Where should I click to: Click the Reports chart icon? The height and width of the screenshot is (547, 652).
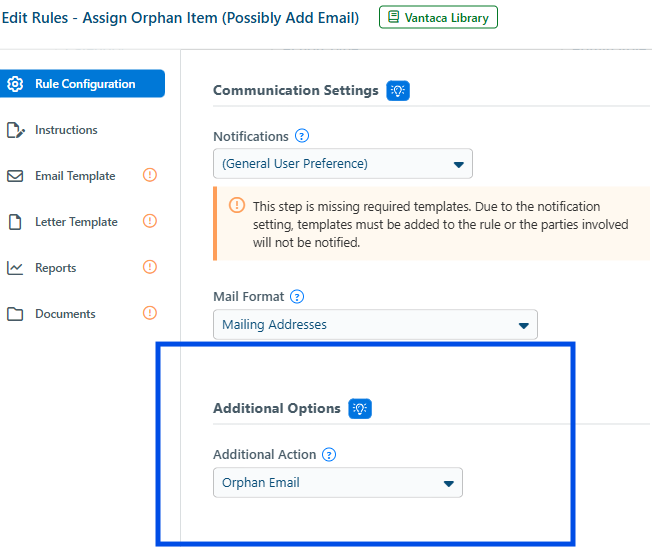click(x=15, y=268)
